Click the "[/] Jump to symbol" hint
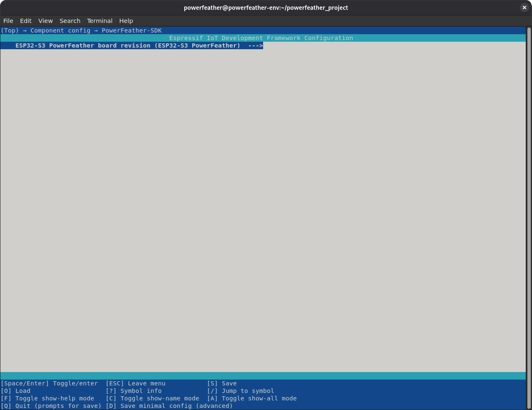Image resolution: width=532 pixels, height=410 pixels. 241,391
